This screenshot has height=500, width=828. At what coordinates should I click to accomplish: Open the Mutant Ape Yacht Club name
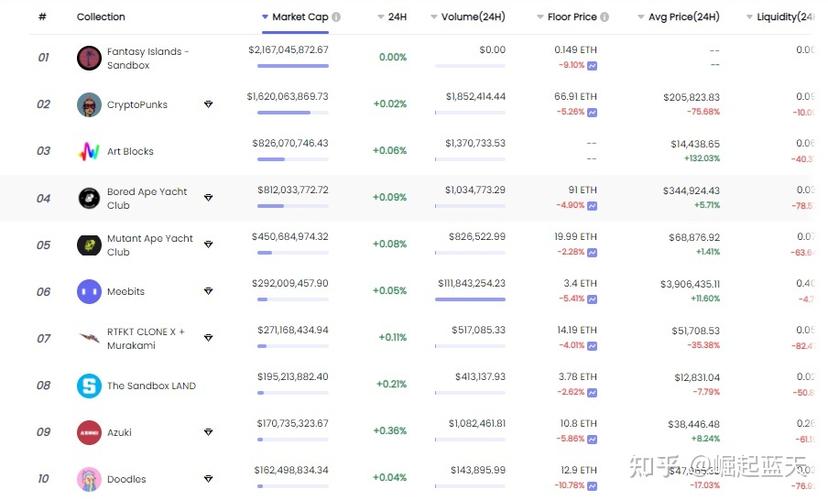(x=150, y=245)
